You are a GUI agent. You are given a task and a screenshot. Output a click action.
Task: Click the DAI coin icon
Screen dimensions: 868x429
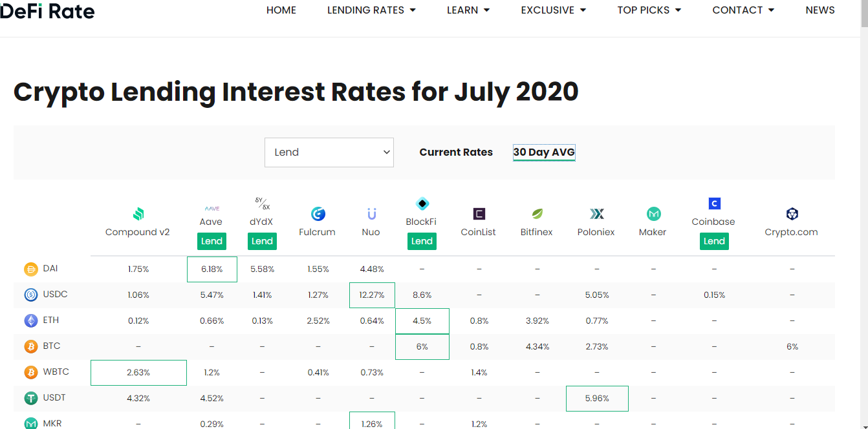[31, 269]
